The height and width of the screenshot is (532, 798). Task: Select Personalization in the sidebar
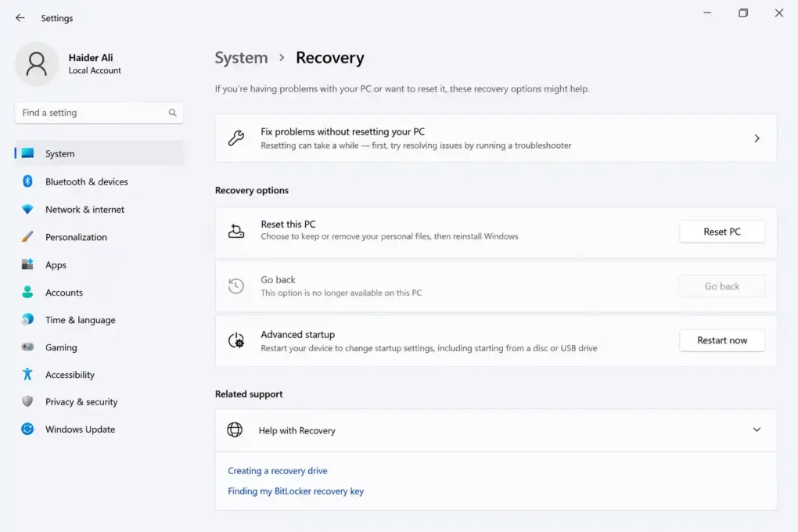click(99, 237)
